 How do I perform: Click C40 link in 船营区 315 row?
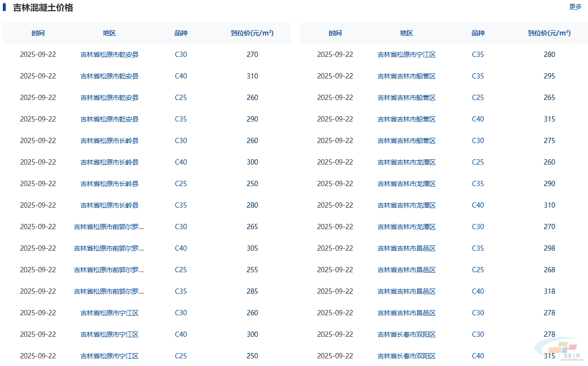point(478,119)
